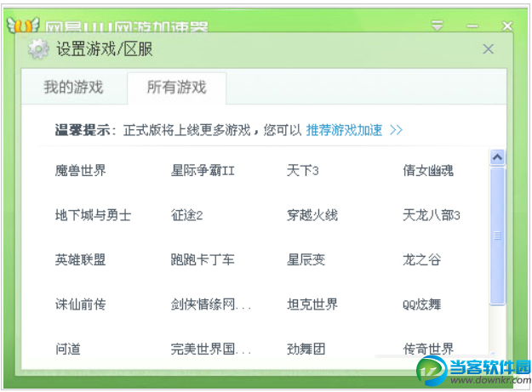Select 诛仙前传 from the games
The width and height of the screenshot is (532, 392).
point(80,304)
